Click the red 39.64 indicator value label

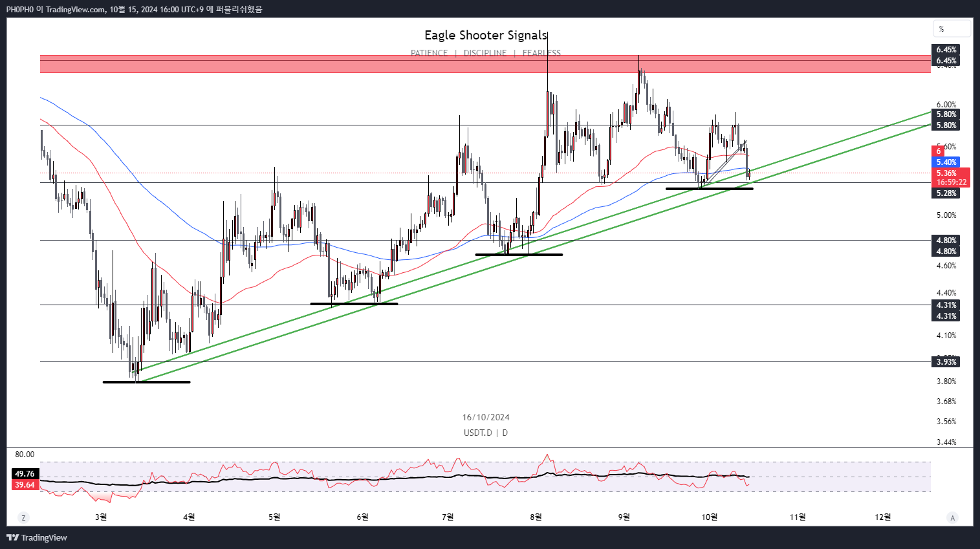25,485
